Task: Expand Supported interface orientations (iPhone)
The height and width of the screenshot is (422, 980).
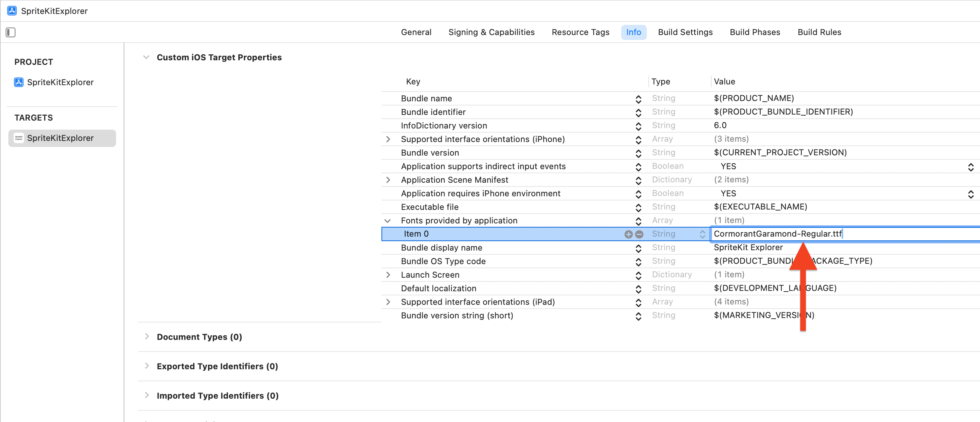Action: pos(387,139)
